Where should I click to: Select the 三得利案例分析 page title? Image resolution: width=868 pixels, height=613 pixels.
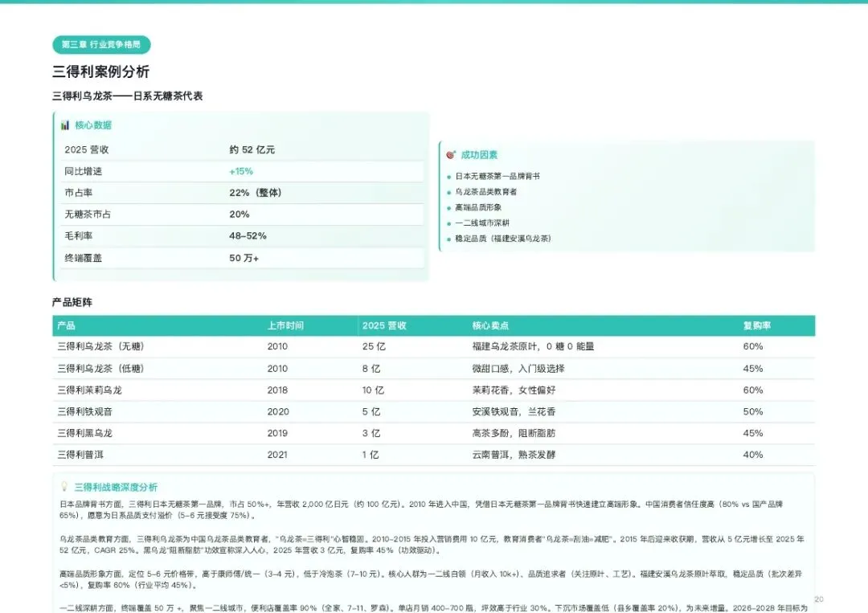[100, 72]
